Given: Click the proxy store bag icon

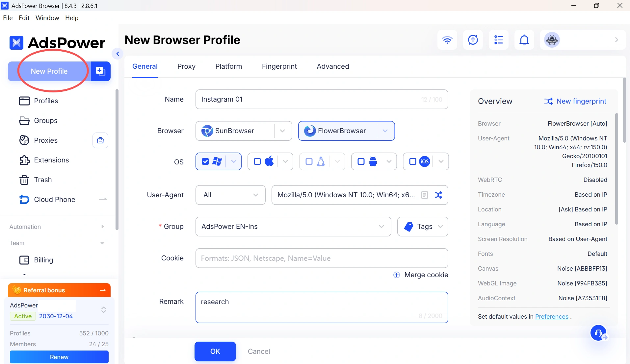Looking at the screenshot, I should 100,140.
